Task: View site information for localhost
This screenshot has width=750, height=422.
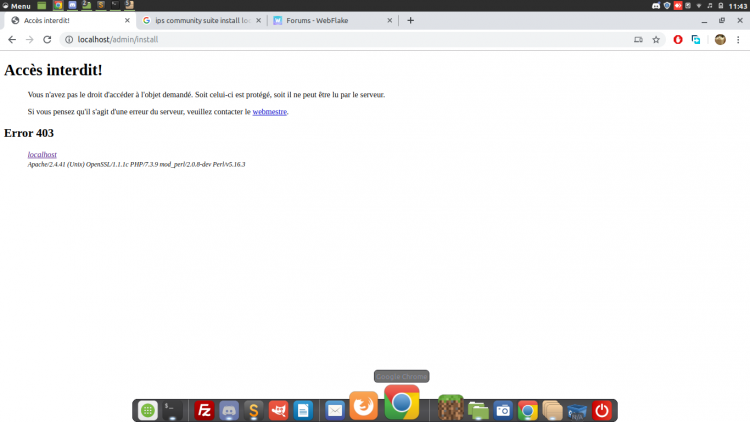Action: [68, 39]
